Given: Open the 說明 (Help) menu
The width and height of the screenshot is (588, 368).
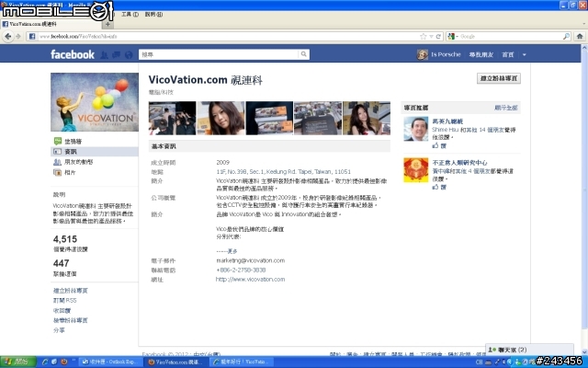Looking at the screenshot, I should tap(153, 15).
